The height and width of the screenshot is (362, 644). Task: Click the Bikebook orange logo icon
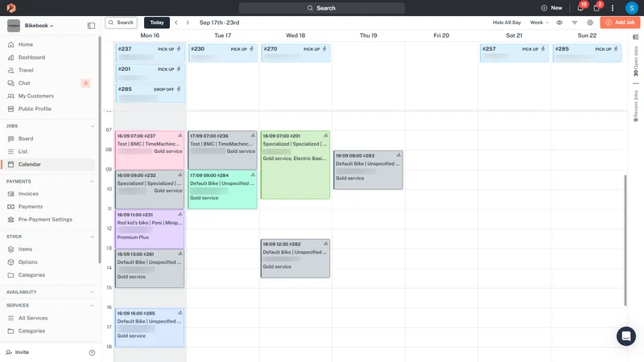[x=11, y=8]
